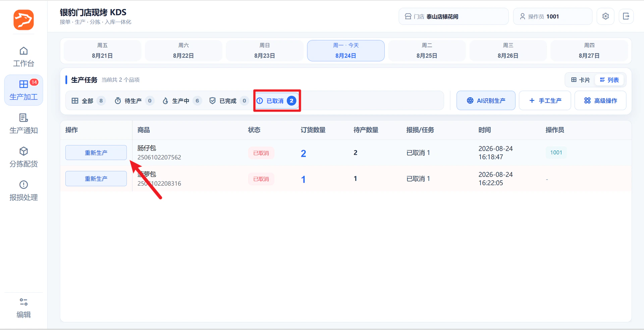644x330 pixels.
Task: Open settings gear in top bar
Action: click(605, 16)
